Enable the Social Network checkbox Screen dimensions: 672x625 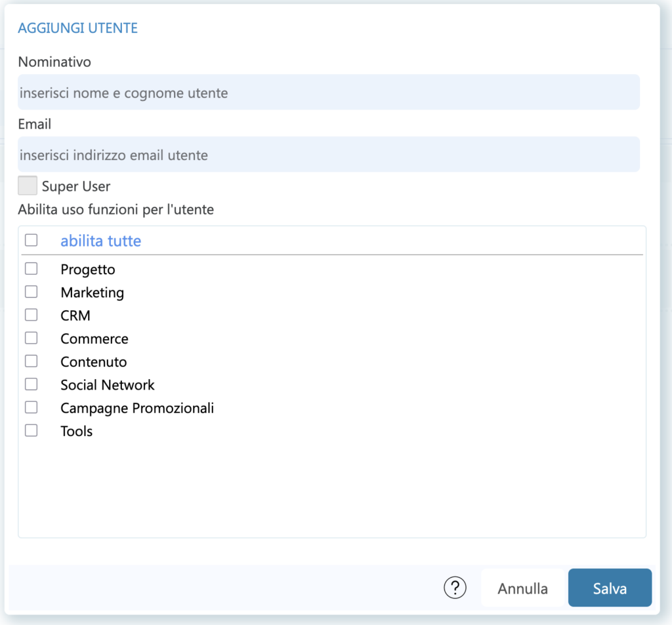tap(31, 384)
